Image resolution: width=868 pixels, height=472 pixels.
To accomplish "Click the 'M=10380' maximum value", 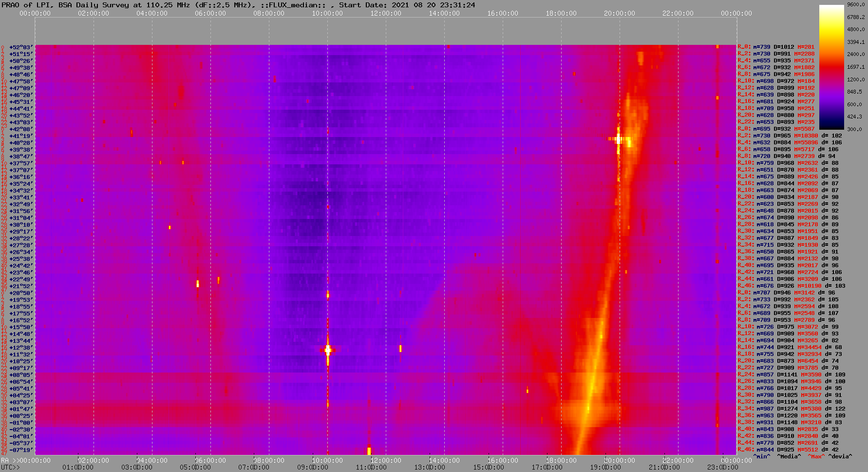I will tap(806, 136).
